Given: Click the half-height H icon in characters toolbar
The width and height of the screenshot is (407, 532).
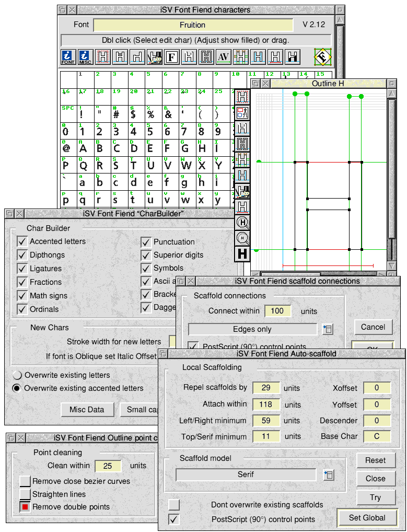Looking at the screenshot, I should pos(120,57).
